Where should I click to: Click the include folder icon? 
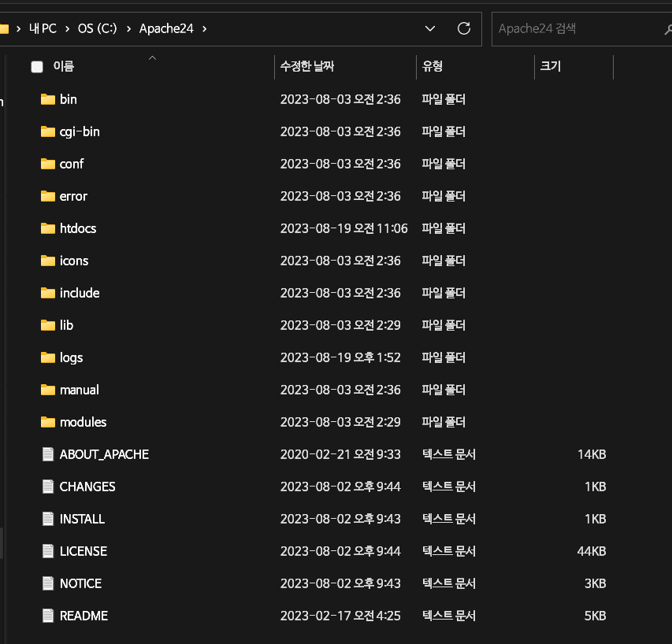click(x=47, y=293)
